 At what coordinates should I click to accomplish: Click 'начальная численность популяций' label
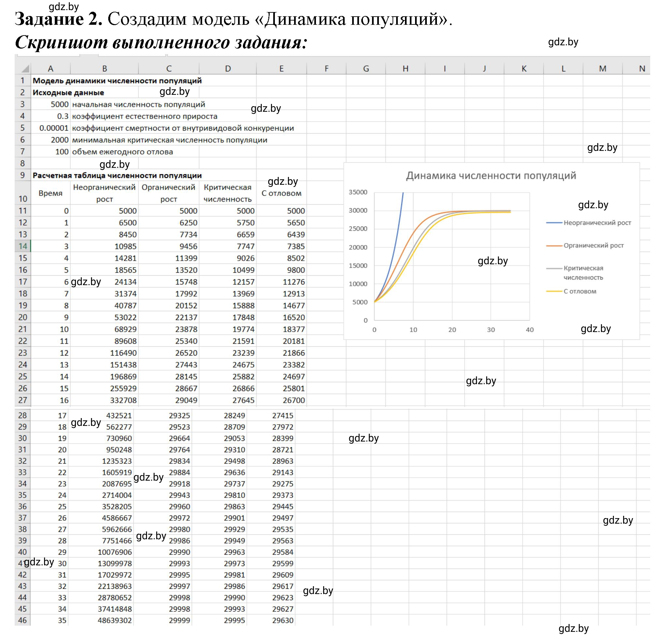point(138,104)
